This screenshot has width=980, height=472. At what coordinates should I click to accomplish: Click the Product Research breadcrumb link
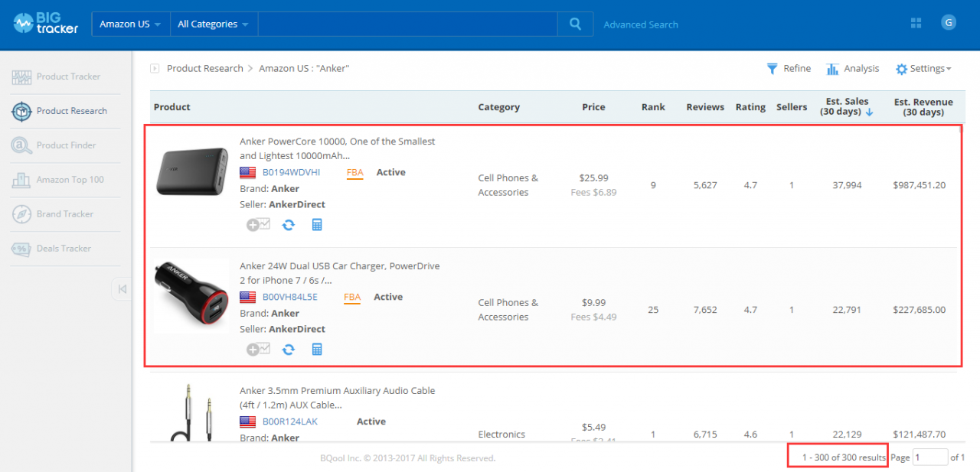[x=205, y=68]
